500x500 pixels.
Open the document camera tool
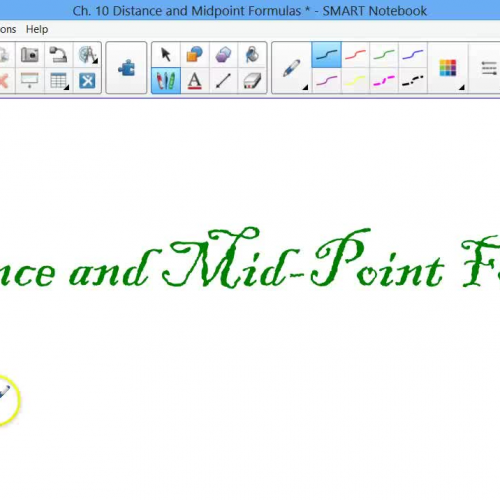(x=58, y=54)
